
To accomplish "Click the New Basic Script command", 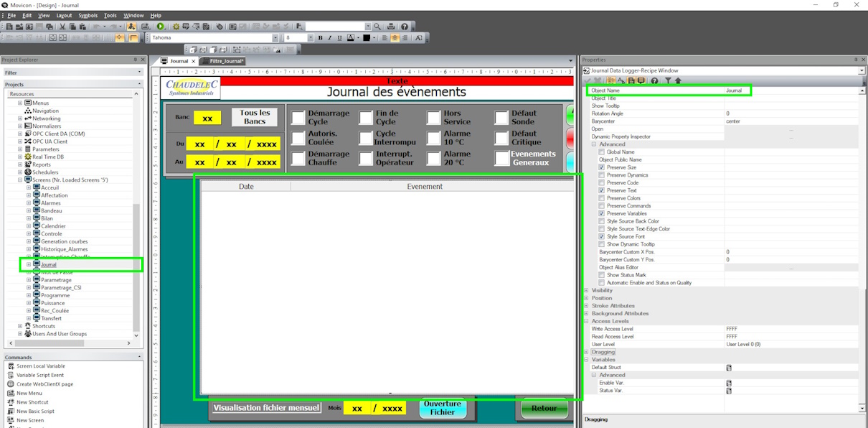I will tap(35, 411).
